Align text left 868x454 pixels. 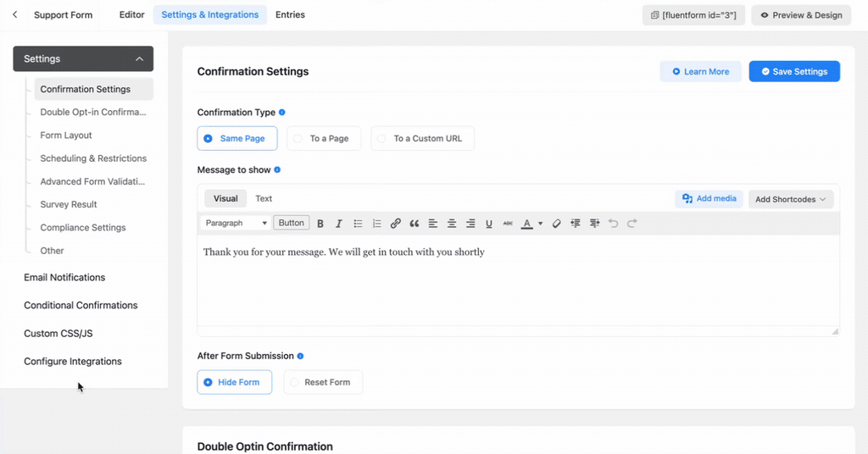433,224
